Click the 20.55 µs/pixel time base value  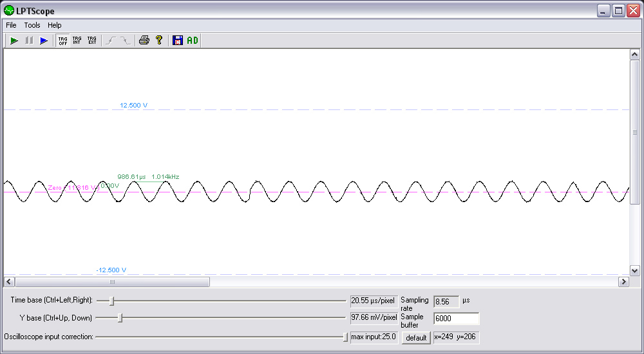point(374,301)
